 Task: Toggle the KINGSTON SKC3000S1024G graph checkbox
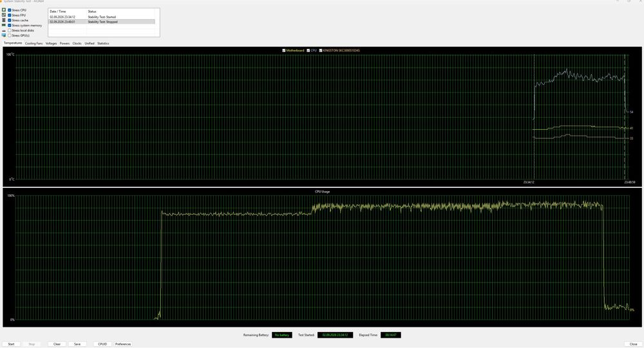click(321, 50)
